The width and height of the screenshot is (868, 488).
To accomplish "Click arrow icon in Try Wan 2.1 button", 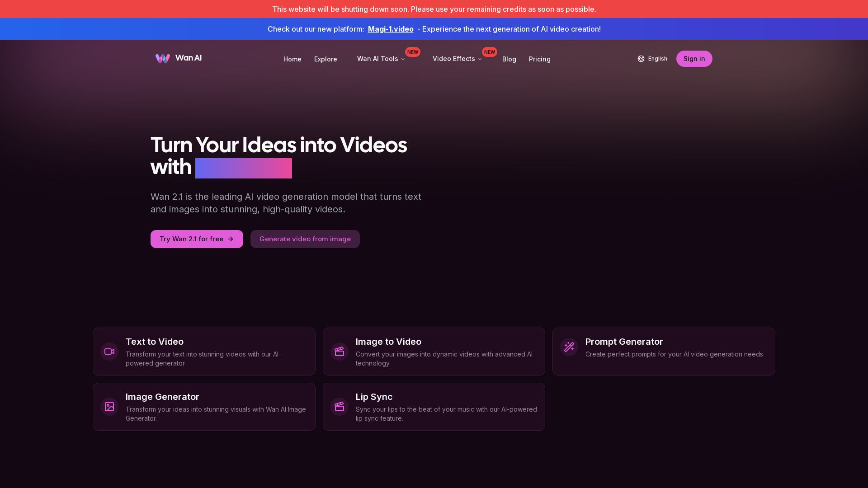I will (x=231, y=239).
